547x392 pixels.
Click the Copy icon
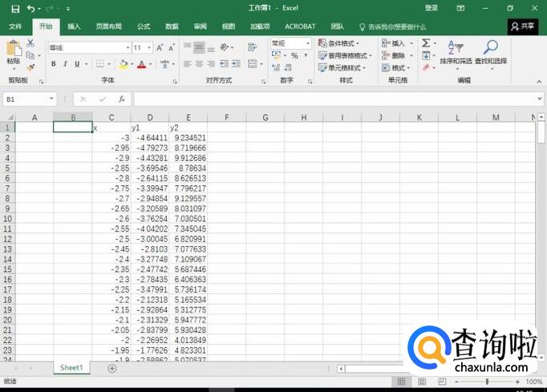(x=30, y=55)
